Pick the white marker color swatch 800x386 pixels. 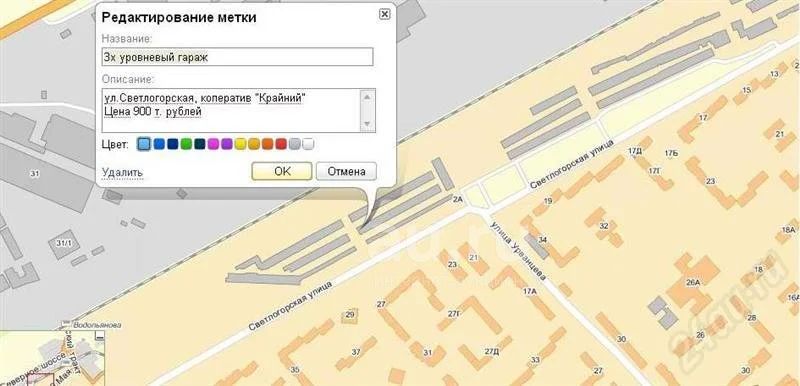click(x=308, y=144)
